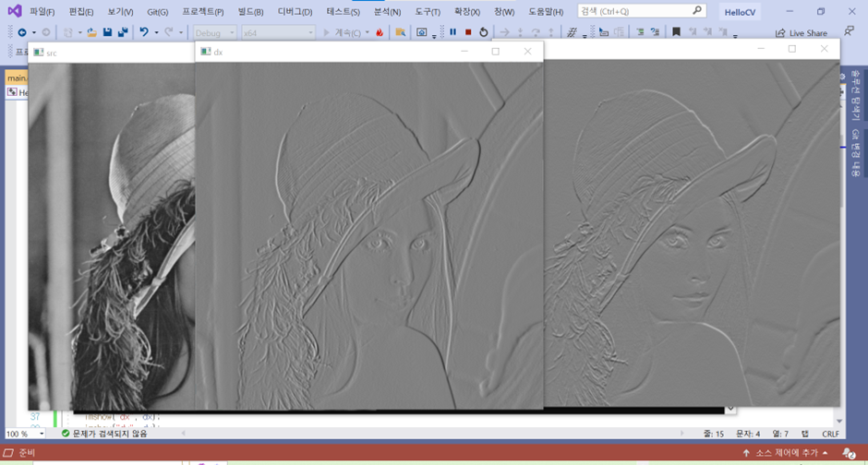Open the Git 변경 내용 side tab
868x465 pixels.
click(x=855, y=153)
